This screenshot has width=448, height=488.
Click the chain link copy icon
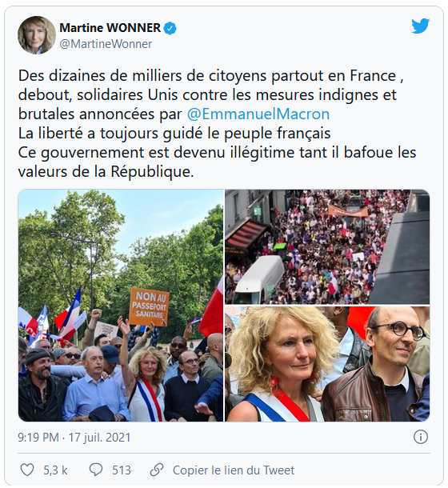pyautogui.click(x=157, y=470)
